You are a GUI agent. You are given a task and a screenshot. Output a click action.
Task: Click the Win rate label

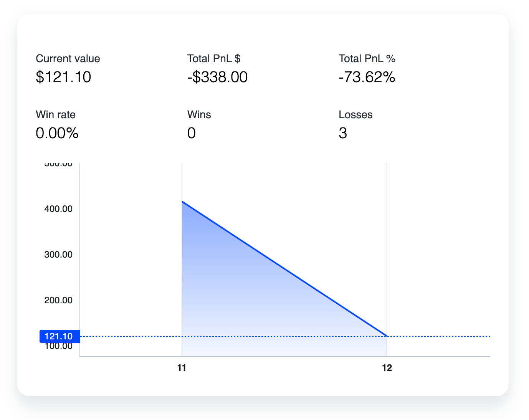pyautogui.click(x=56, y=115)
